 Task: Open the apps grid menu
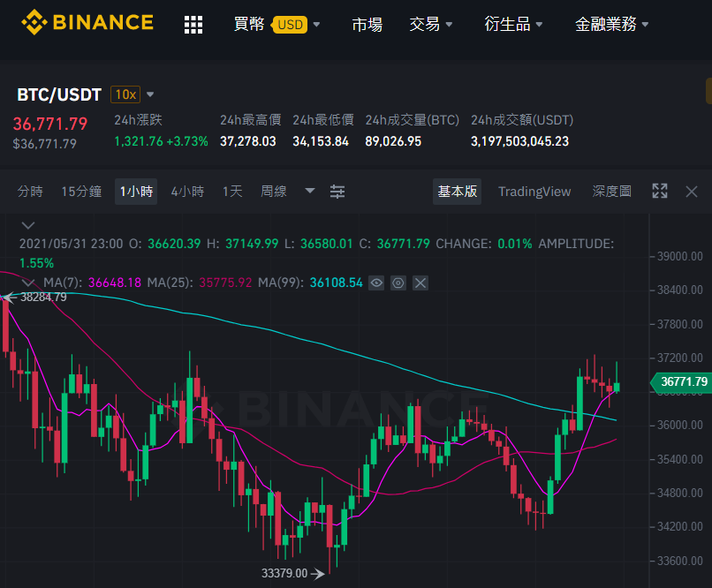193,25
